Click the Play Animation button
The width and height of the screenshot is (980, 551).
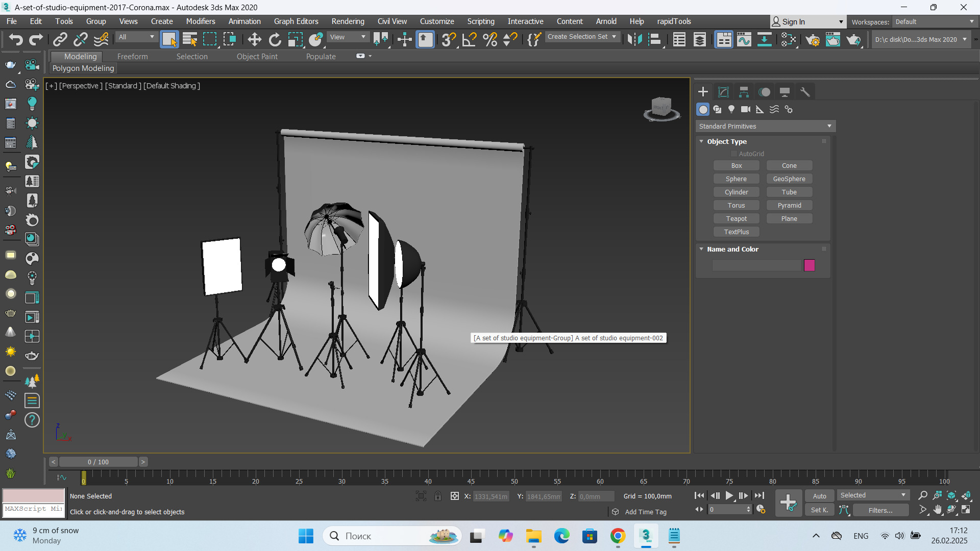(x=729, y=495)
